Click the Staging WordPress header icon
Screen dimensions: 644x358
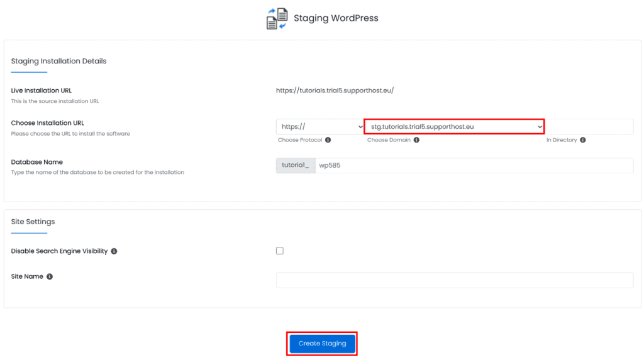(x=277, y=18)
